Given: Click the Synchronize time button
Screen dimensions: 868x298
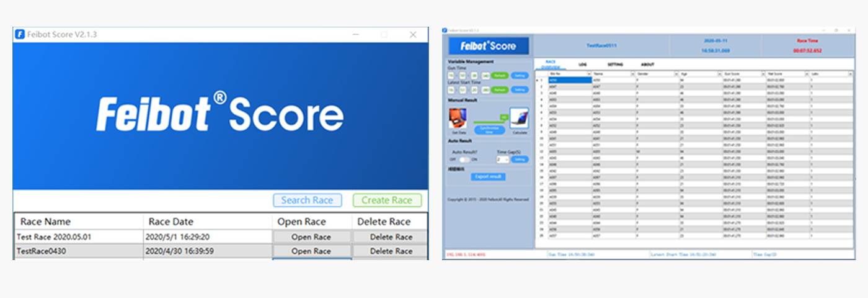Looking at the screenshot, I should 489,130.
